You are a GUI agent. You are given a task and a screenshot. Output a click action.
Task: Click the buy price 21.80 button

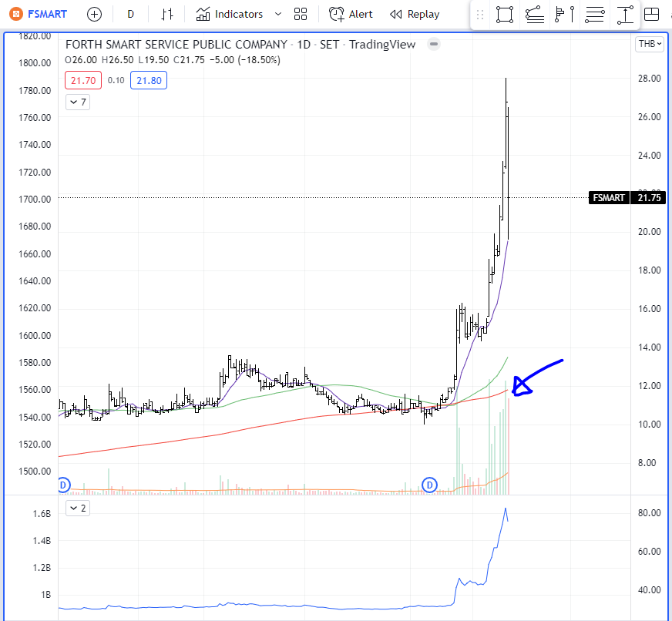point(149,81)
